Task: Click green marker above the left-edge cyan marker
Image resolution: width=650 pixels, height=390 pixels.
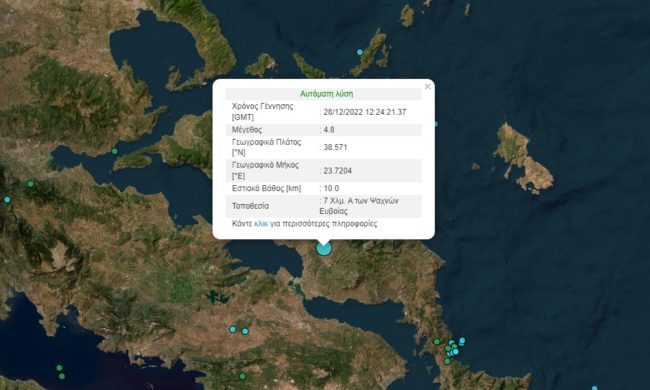Action: point(30,184)
